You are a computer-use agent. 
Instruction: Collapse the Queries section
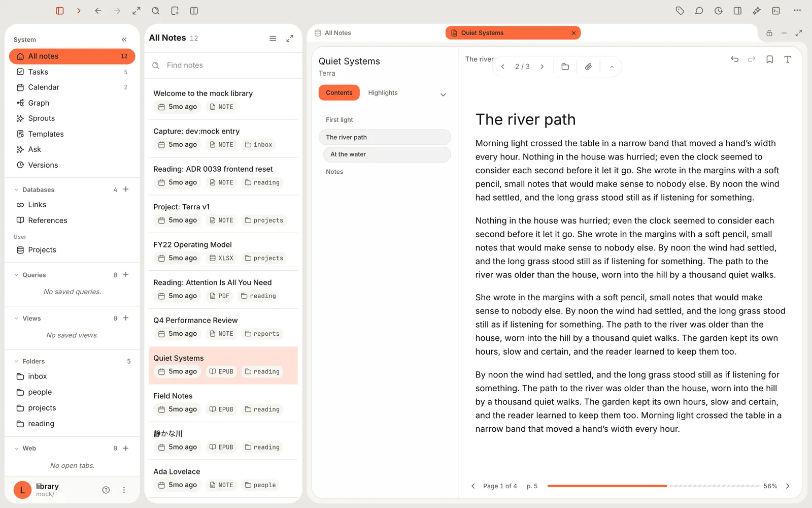click(16, 275)
